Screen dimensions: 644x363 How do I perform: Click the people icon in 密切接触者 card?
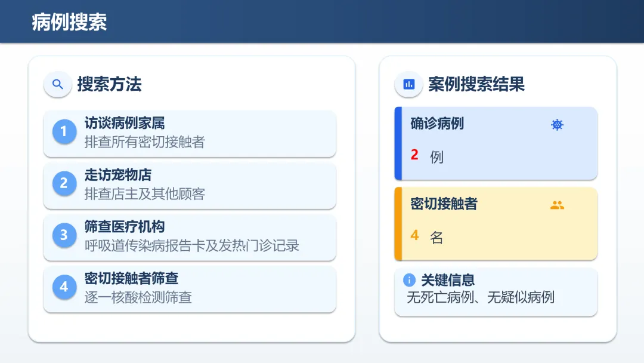(x=557, y=205)
